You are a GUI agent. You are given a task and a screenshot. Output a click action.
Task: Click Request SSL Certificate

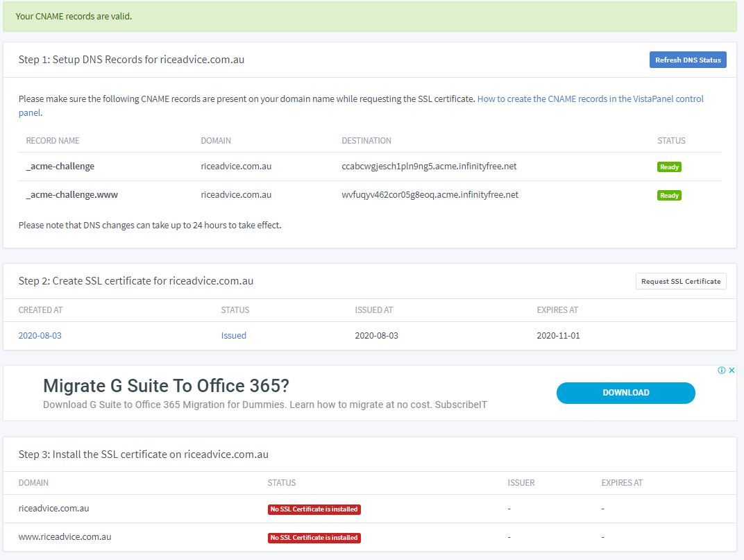click(x=681, y=280)
